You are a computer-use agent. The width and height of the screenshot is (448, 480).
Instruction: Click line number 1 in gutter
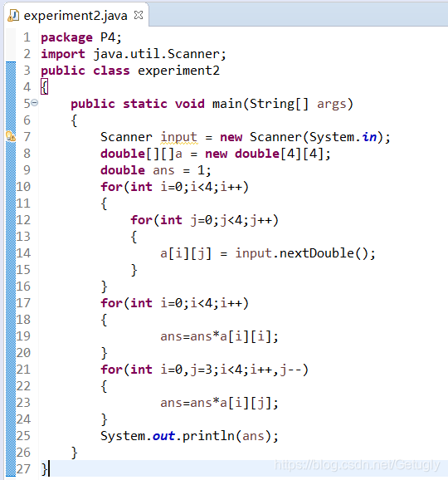tap(27, 37)
